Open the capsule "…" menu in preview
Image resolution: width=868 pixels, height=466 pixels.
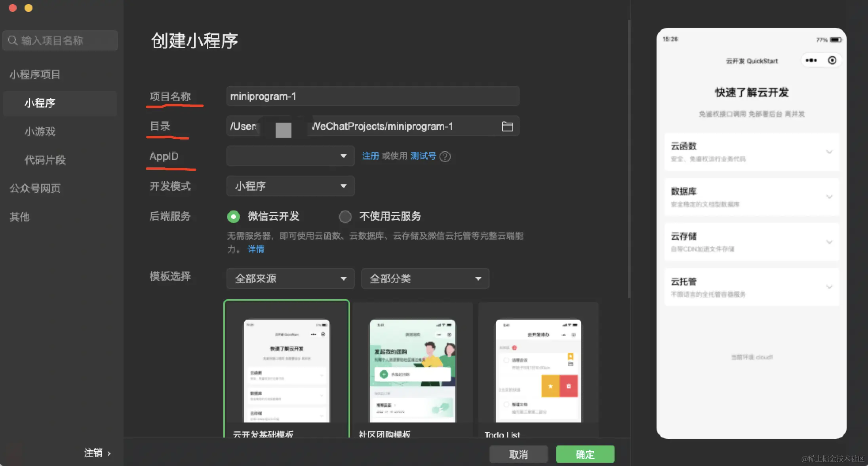click(x=811, y=60)
